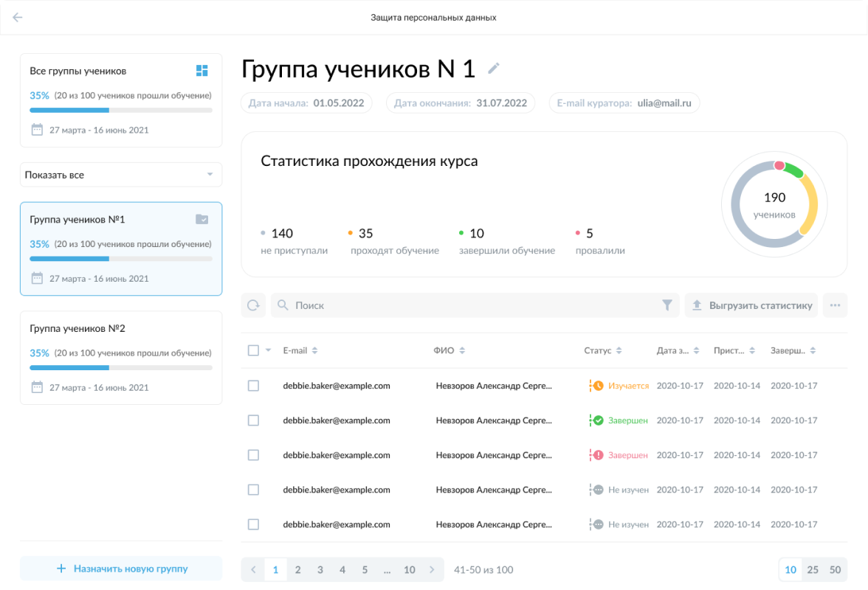
Task: Click the 'Выгрузить статистику' button
Action: [751, 305]
